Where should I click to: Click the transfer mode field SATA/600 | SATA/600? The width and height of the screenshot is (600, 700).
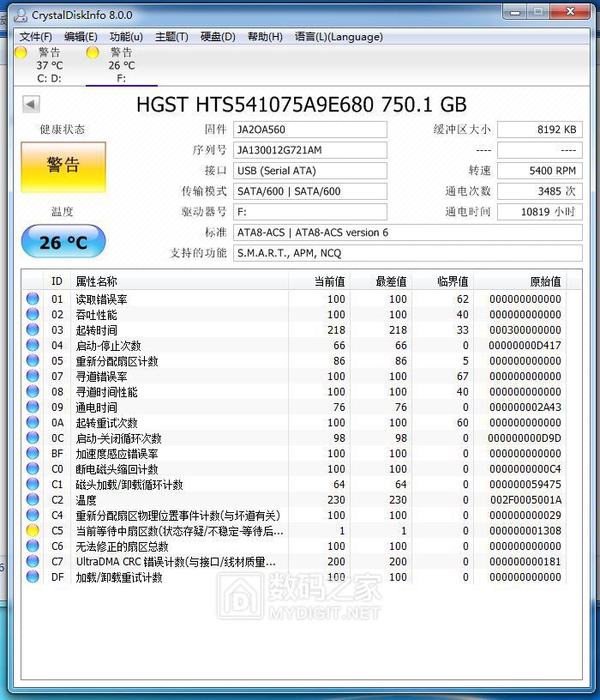tap(310, 191)
